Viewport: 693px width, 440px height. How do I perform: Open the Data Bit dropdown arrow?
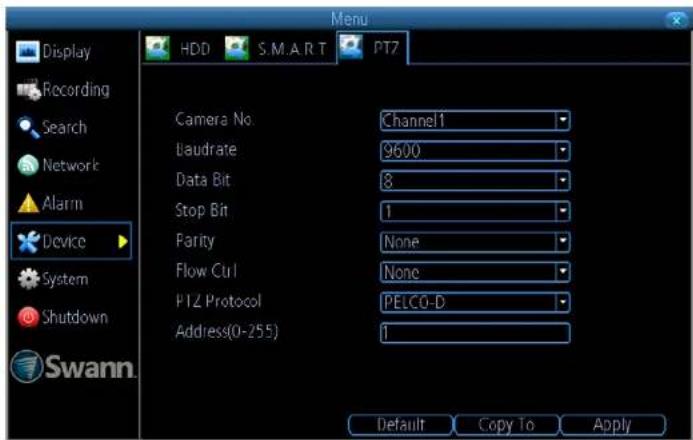[x=563, y=181]
